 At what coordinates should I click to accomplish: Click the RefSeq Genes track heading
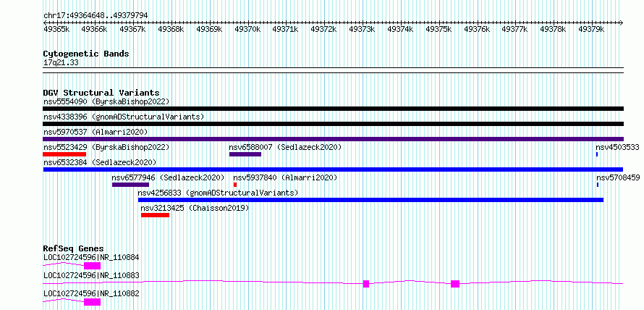point(74,248)
